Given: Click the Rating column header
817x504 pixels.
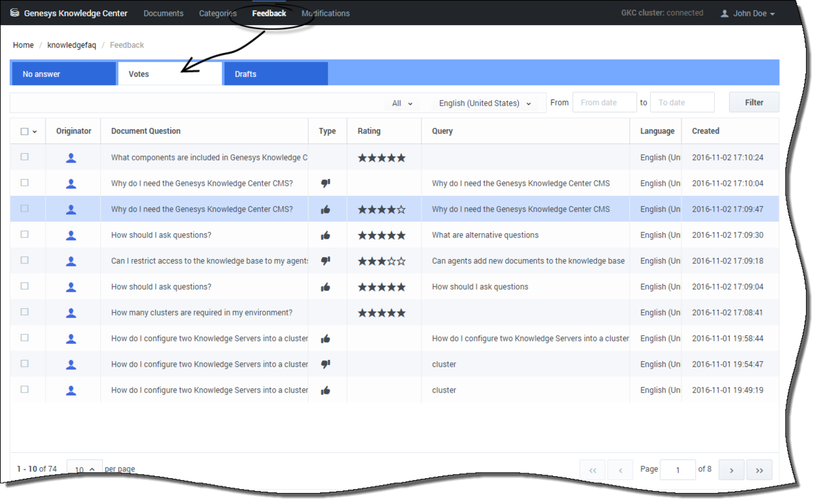Looking at the screenshot, I should point(369,131).
